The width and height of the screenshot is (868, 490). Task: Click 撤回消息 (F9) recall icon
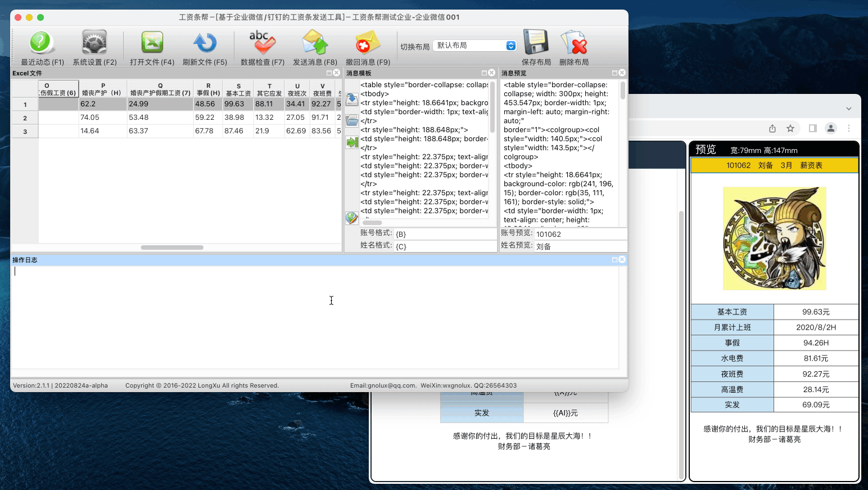tap(368, 43)
